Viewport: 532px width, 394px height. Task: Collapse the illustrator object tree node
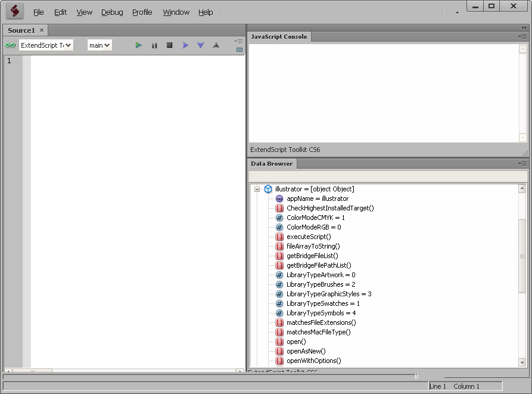257,189
